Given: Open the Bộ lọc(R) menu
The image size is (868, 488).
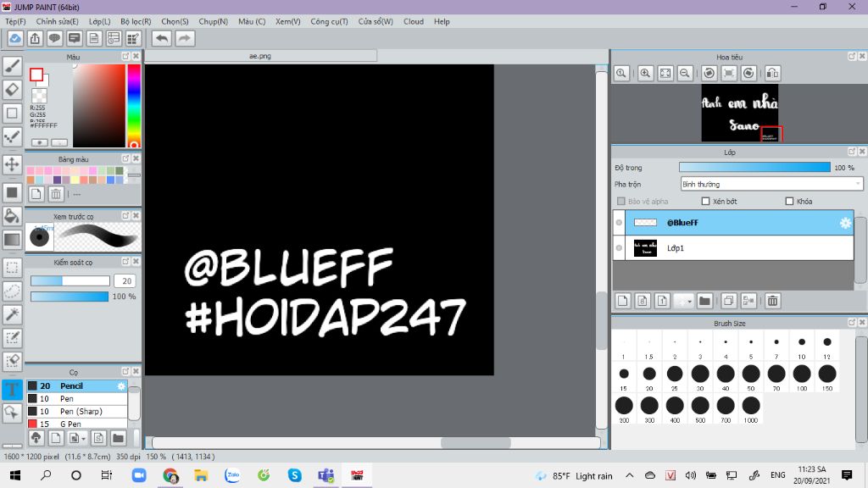Looking at the screenshot, I should click(x=136, y=21).
